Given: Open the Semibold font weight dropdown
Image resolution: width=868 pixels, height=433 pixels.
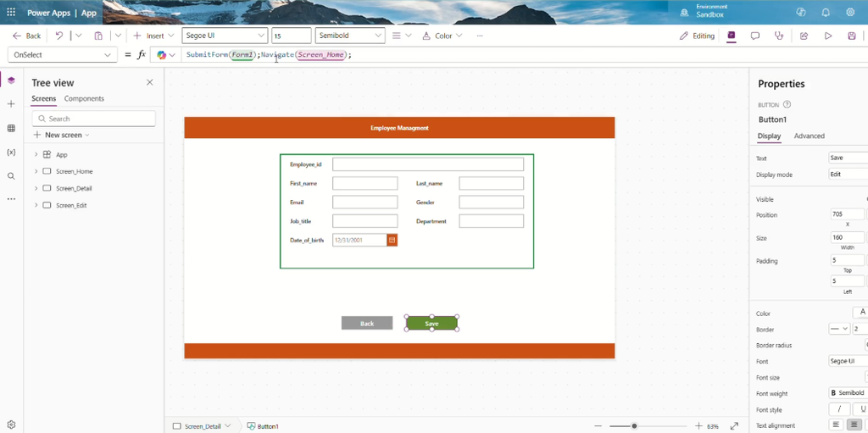Looking at the screenshot, I should click(350, 36).
